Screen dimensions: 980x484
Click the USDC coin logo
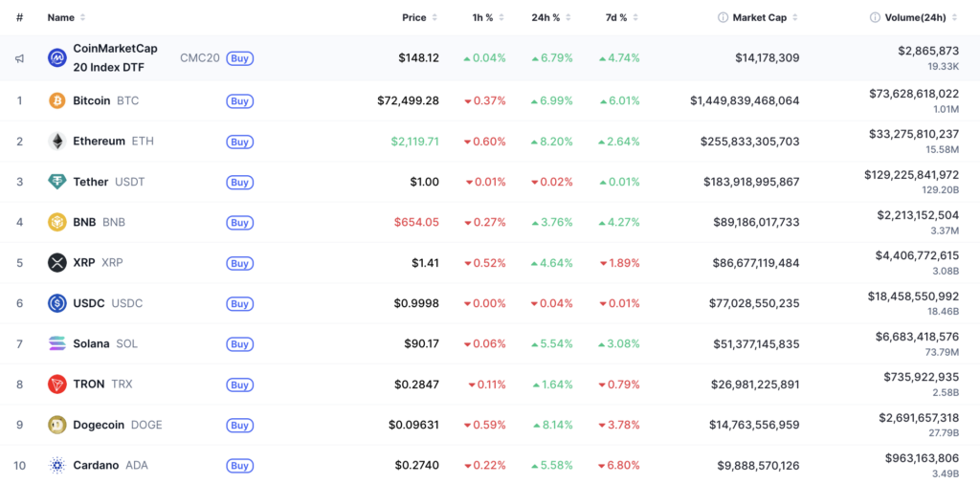click(56, 303)
